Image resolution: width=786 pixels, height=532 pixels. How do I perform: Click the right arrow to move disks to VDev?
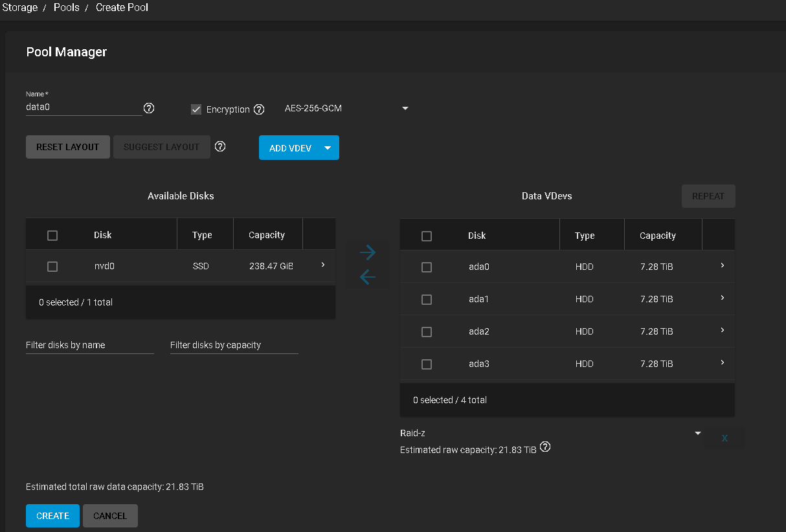click(367, 252)
